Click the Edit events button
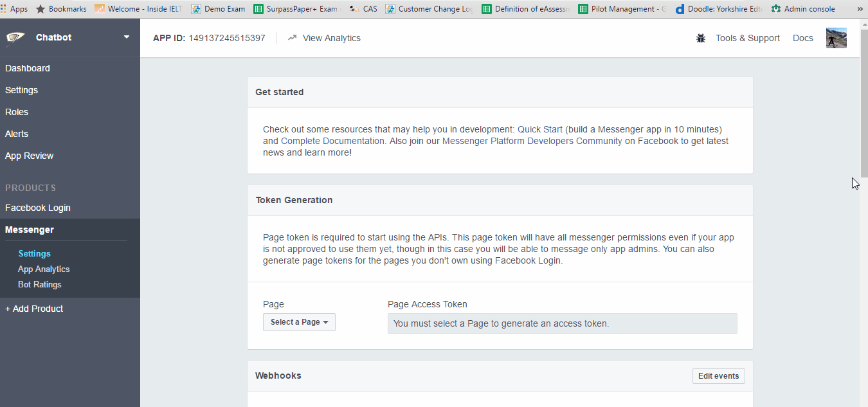Screen dimensions: 868x407 [x=719, y=376]
